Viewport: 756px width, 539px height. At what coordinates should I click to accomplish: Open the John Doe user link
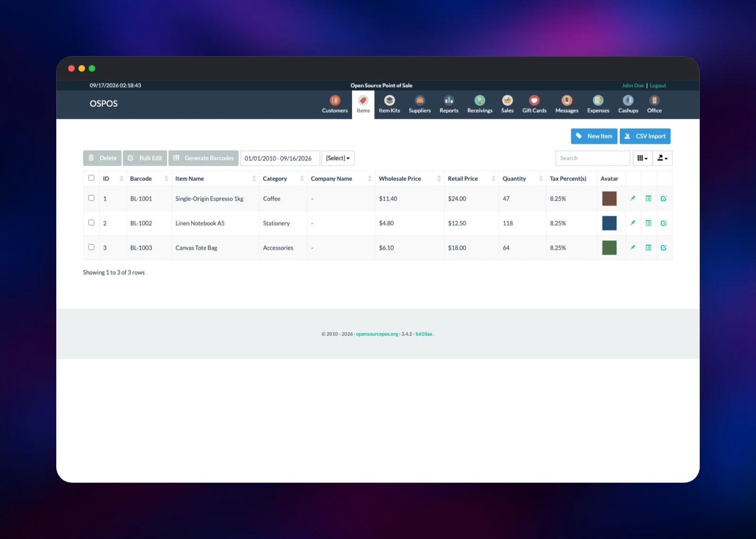point(633,86)
